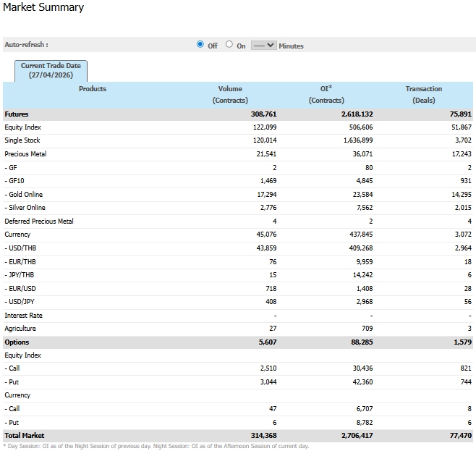476x451 pixels.
Task: Click the Agriculture product label
Action: (20, 329)
